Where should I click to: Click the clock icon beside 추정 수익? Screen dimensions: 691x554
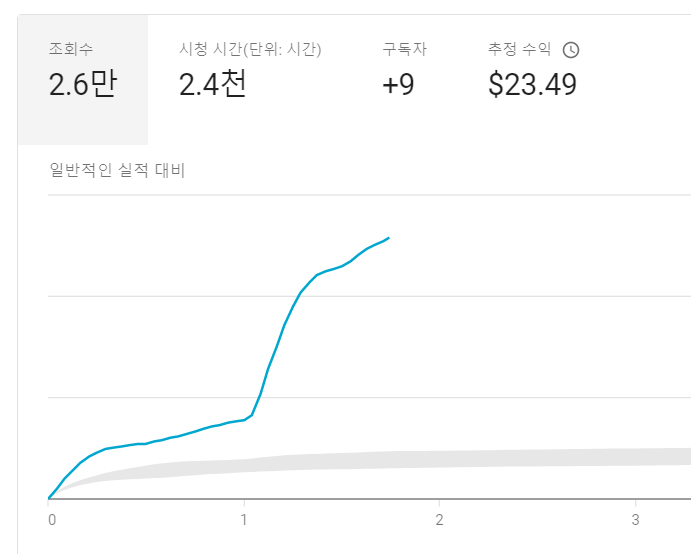571,50
